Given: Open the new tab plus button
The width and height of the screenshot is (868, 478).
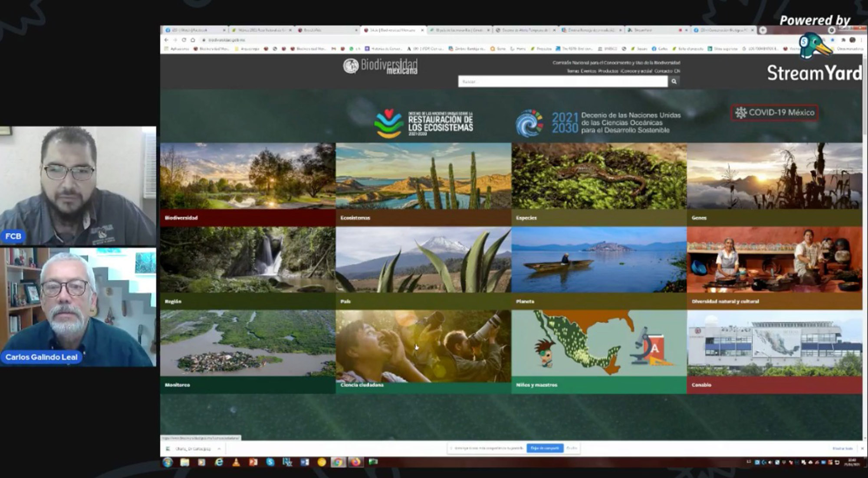Looking at the screenshot, I should 763,30.
